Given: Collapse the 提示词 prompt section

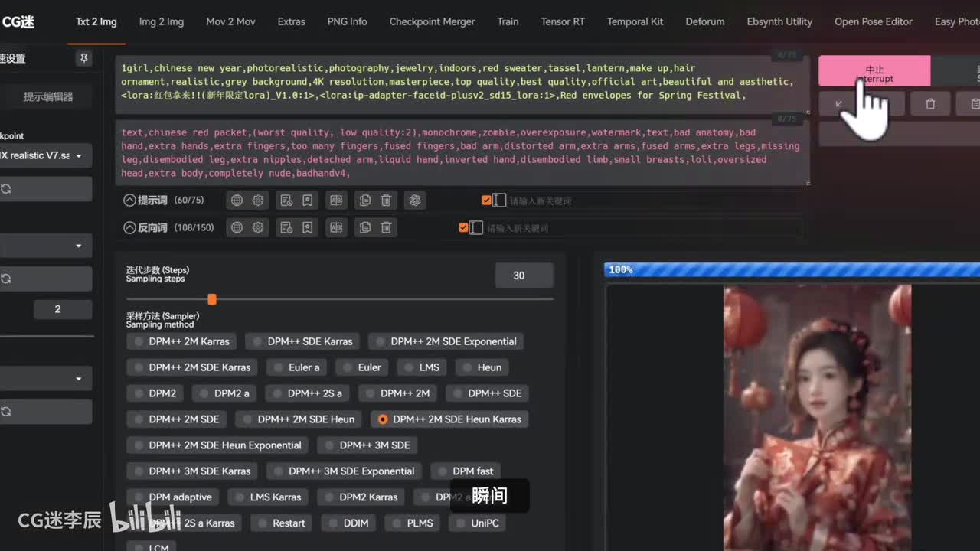Looking at the screenshot, I should tap(129, 201).
